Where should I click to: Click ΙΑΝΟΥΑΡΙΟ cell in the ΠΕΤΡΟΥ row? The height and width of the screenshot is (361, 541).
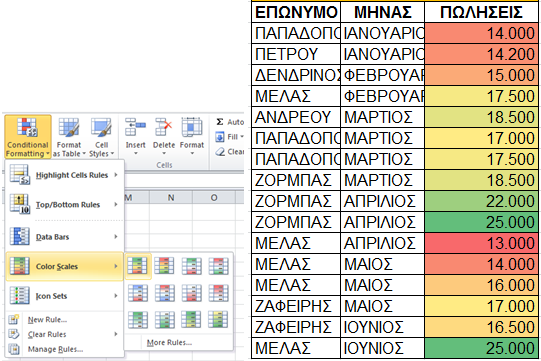(x=383, y=54)
